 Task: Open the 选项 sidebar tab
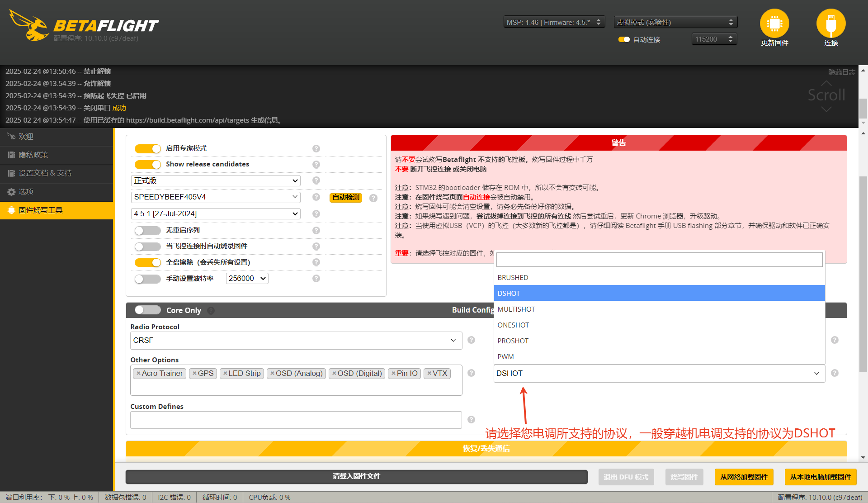pos(57,192)
